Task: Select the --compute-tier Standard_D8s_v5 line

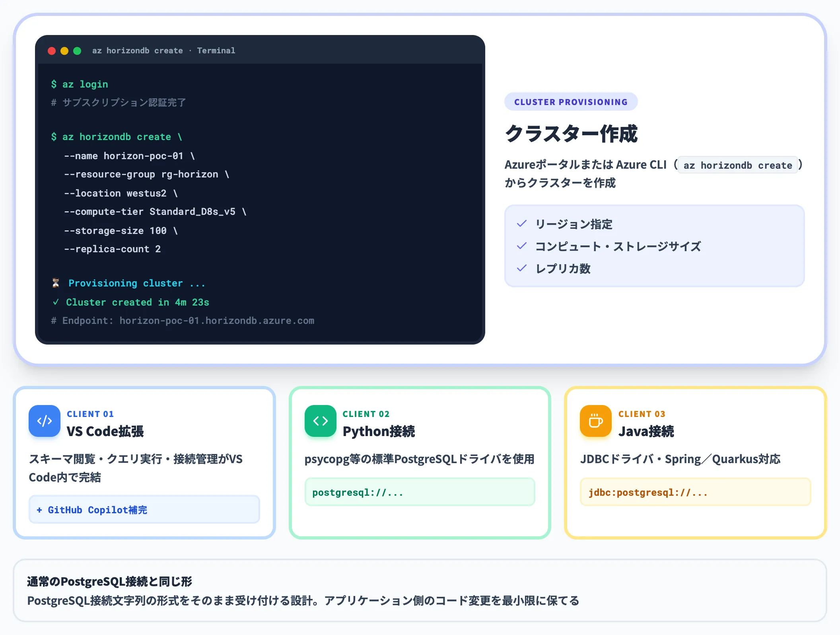Action: pos(155,211)
